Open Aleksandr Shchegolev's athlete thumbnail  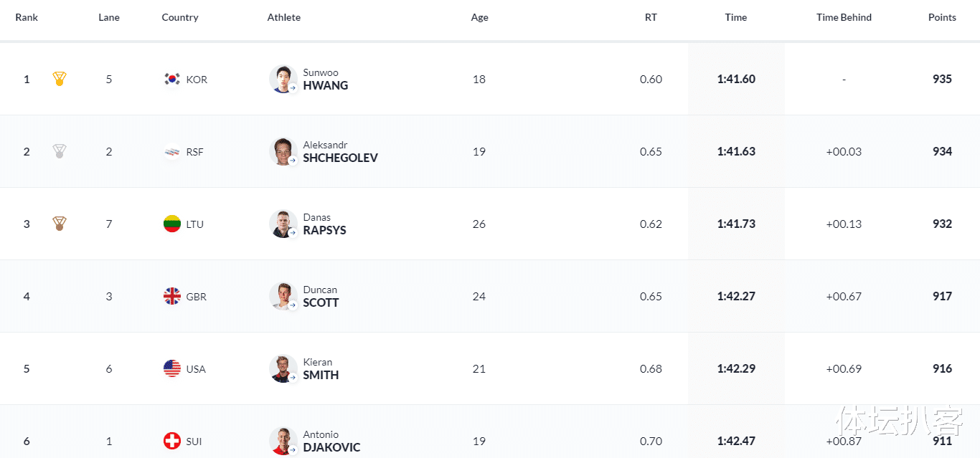[283, 151]
